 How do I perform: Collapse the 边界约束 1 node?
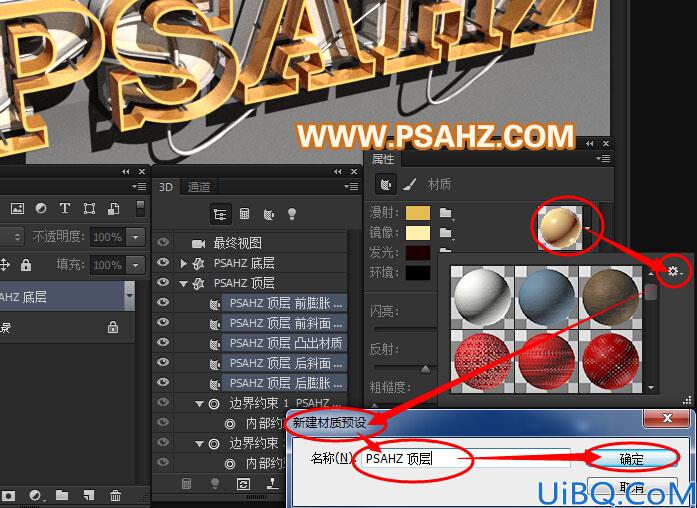pos(200,404)
